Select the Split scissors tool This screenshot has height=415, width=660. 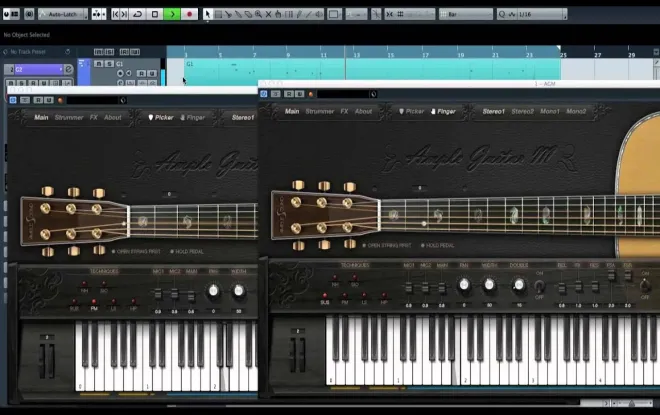click(x=228, y=14)
